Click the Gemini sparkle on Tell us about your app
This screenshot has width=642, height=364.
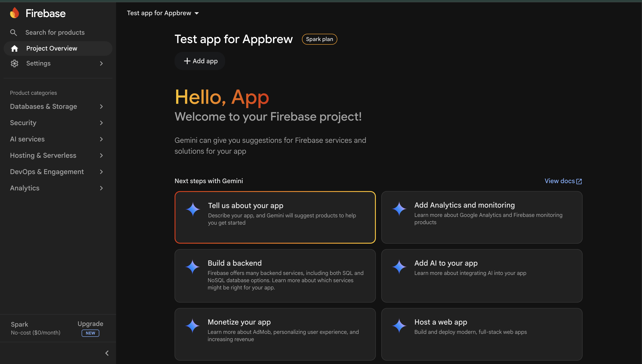pos(193,209)
